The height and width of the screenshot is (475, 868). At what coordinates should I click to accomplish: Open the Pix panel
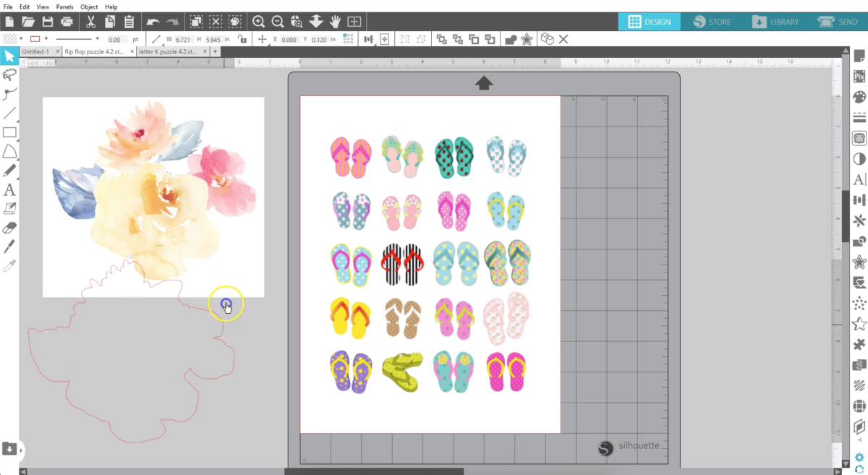(859, 76)
